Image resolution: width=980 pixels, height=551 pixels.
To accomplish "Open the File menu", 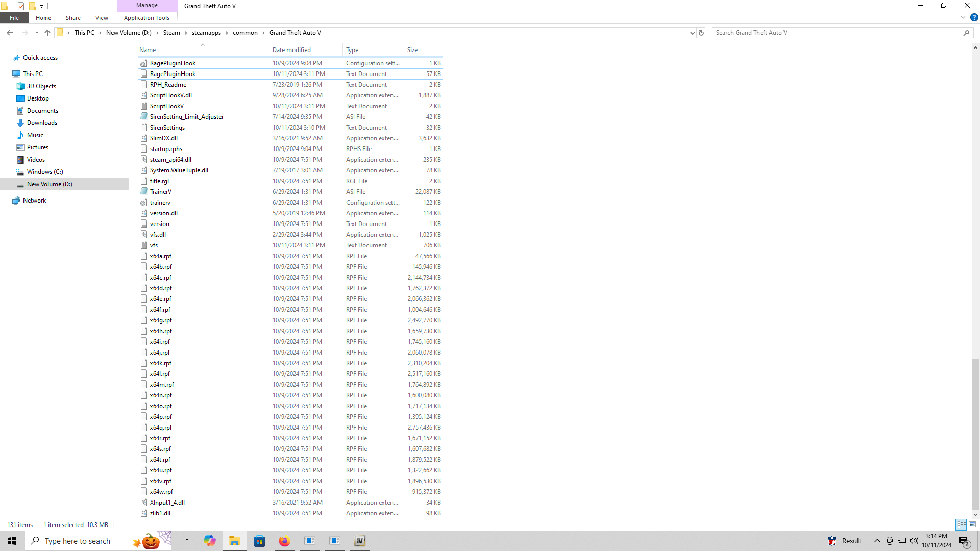I will tap(14, 18).
